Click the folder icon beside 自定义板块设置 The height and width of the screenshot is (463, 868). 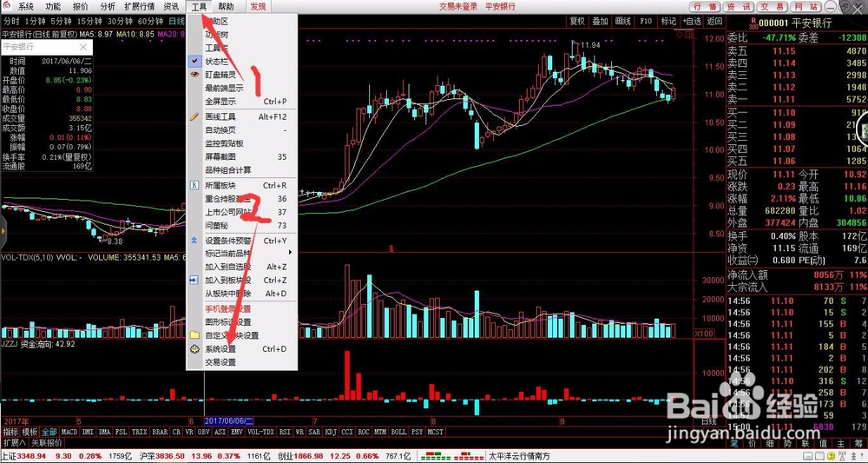point(194,335)
